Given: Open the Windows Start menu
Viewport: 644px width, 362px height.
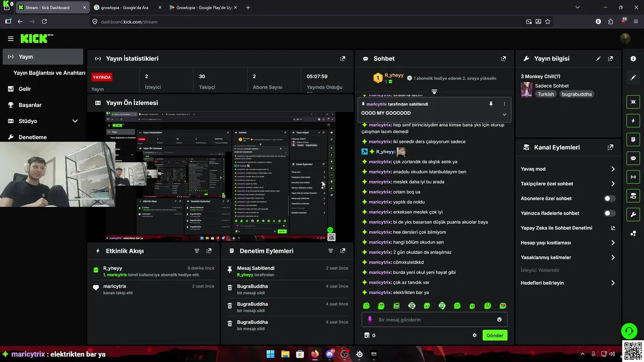Looking at the screenshot, I should coord(270,354).
